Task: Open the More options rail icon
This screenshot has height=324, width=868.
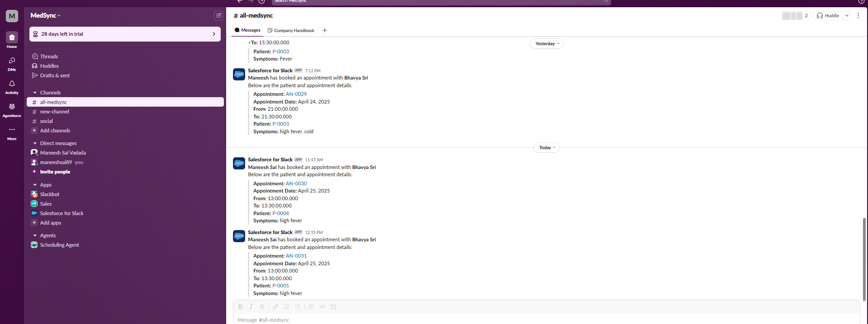Action: click(x=12, y=130)
